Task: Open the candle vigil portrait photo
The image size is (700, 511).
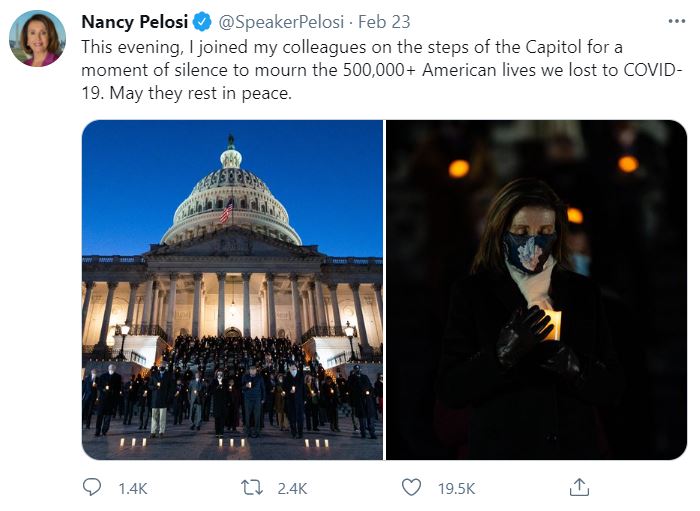Action: coord(536,290)
